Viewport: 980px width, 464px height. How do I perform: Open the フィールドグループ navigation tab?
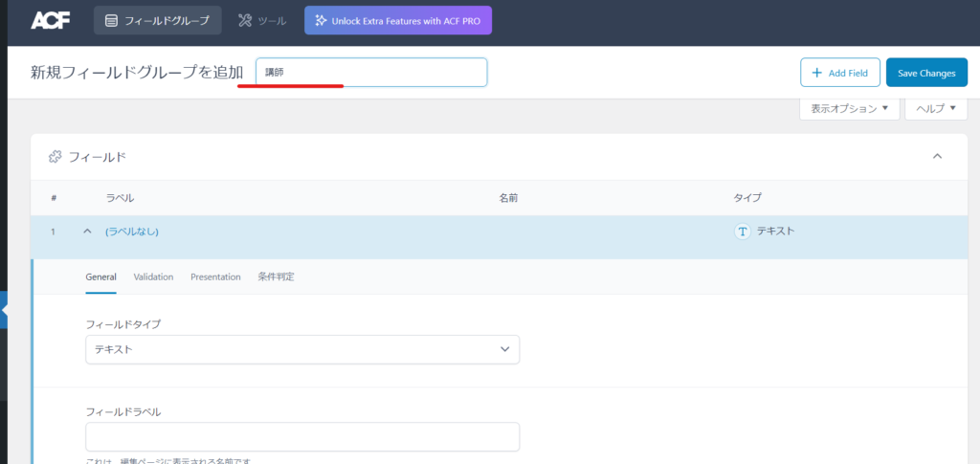coord(158,20)
